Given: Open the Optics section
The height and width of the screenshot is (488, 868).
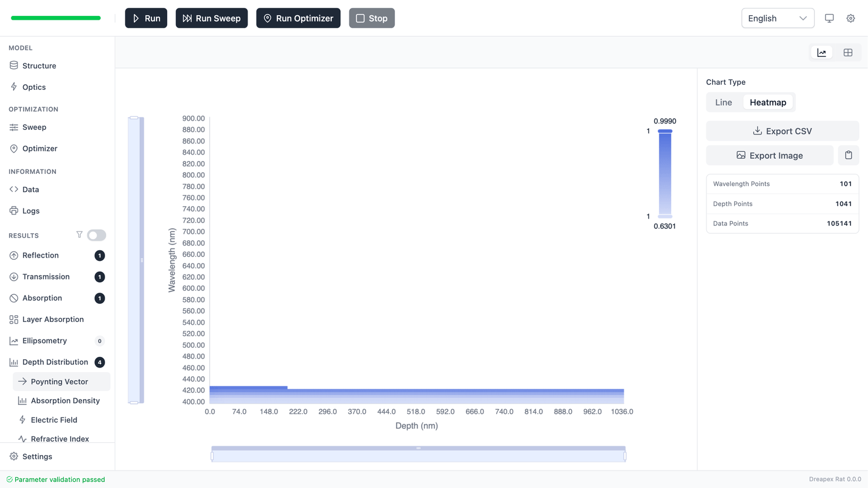Looking at the screenshot, I should click(x=34, y=87).
